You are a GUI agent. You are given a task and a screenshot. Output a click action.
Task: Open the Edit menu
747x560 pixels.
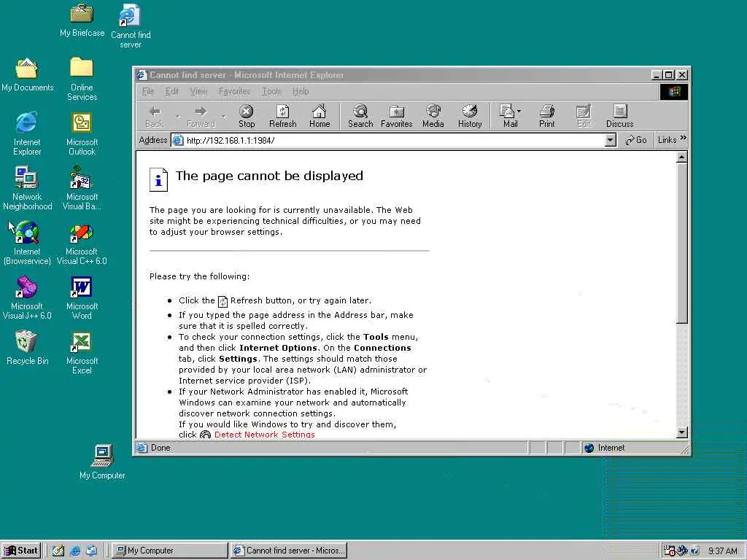(x=172, y=91)
